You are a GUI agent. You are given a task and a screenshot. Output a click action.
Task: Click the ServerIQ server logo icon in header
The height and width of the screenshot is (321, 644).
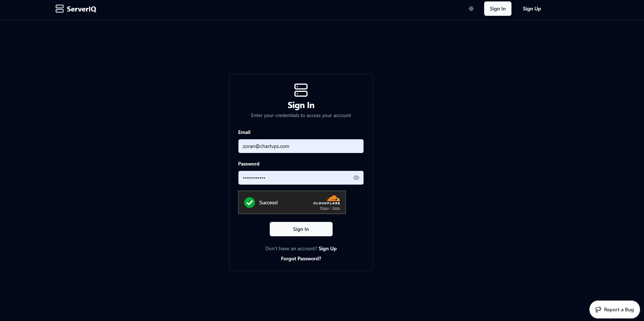tap(60, 9)
